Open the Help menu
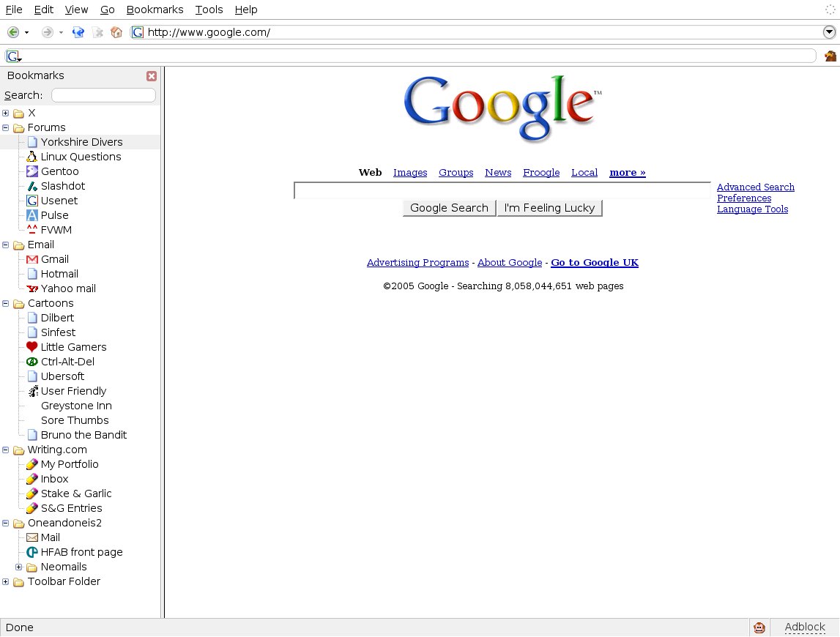This screenshot has height=637, width=840. [x=246, y=10]
